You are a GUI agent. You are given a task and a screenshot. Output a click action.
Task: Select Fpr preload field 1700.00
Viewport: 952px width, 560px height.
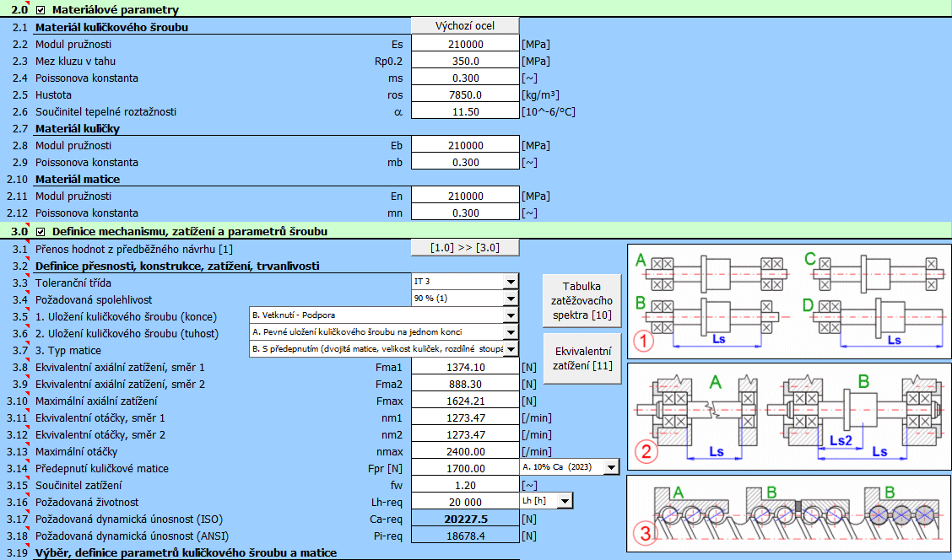coord(466,468)
